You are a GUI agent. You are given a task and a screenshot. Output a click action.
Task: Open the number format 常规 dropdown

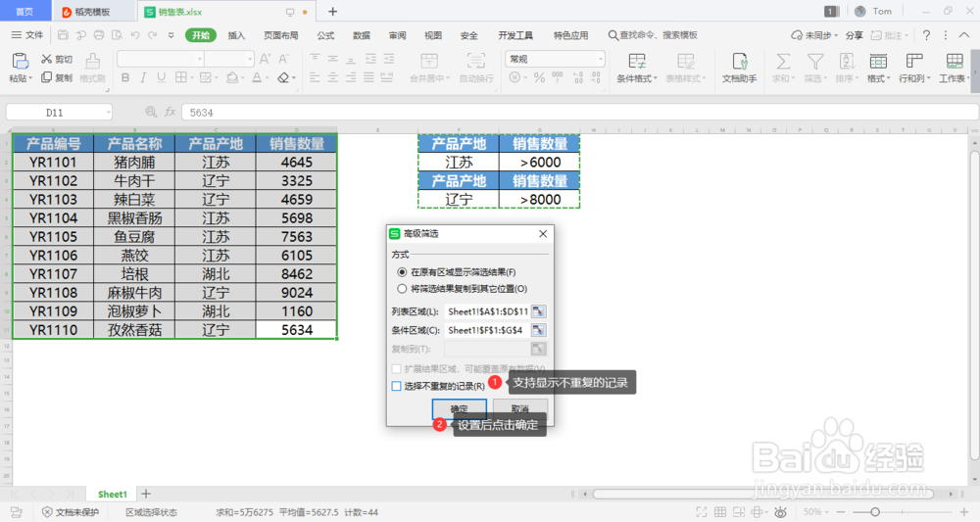coord(600,60)
